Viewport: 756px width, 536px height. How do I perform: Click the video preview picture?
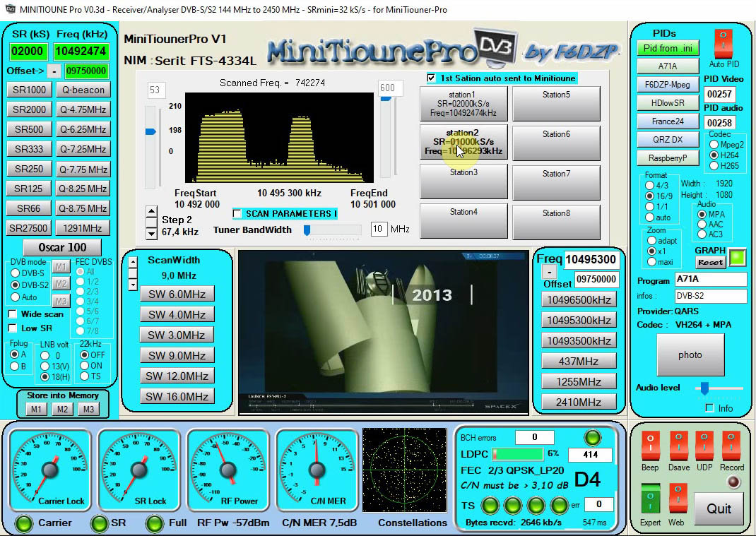[x=384, y=333]
